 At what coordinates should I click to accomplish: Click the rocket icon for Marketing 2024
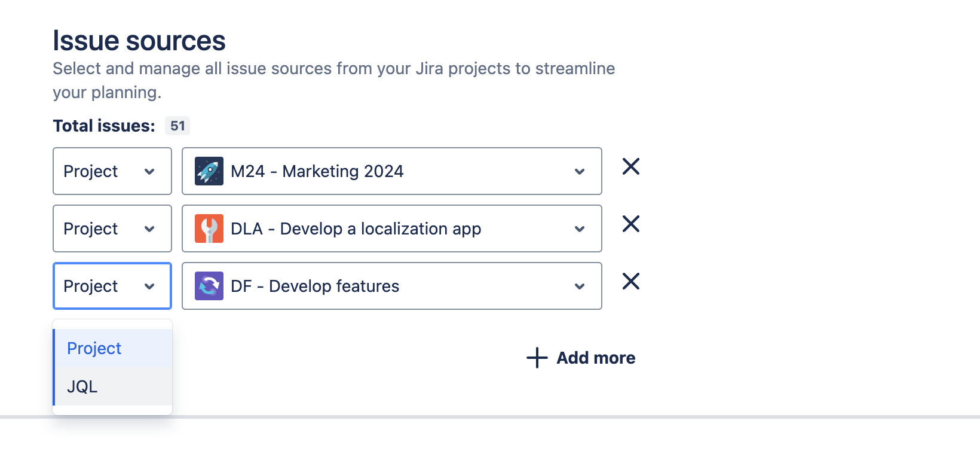(x=209, y=171)
